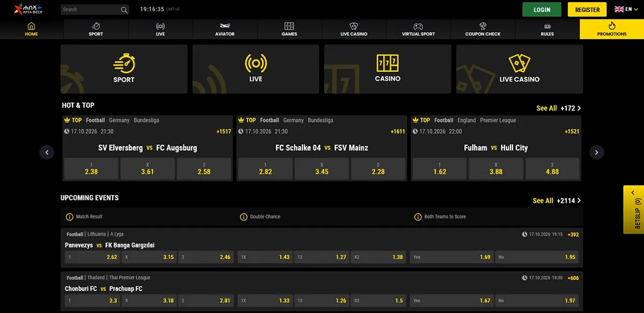Select No 1.95 both teams score
Viewport: 644px width, 313px height.
click(537, 257)
